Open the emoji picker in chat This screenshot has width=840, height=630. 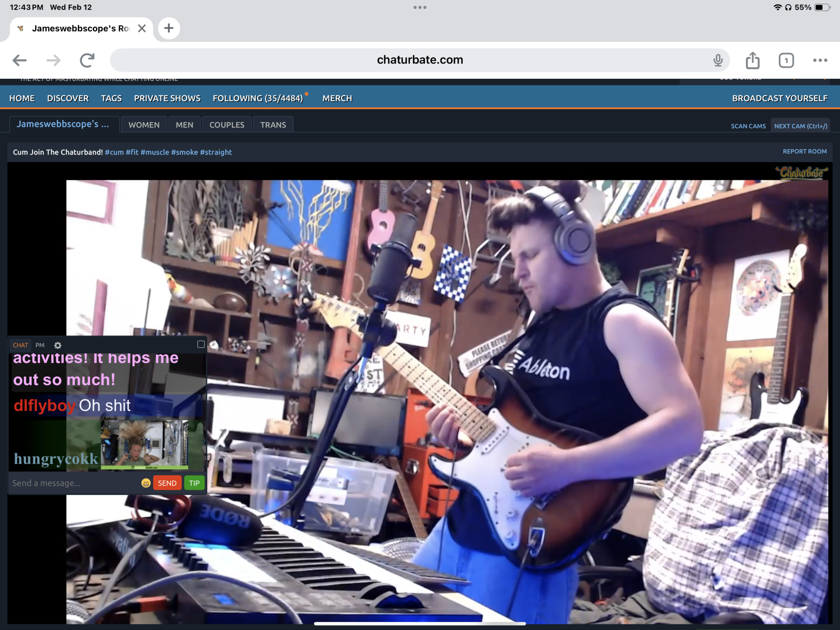point(146,483)
